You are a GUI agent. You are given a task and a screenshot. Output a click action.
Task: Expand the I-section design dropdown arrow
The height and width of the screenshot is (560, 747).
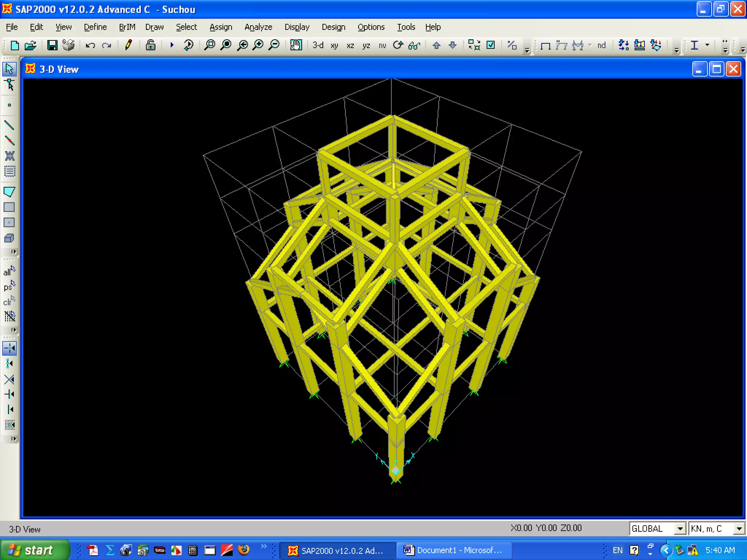tap(707, 45)
